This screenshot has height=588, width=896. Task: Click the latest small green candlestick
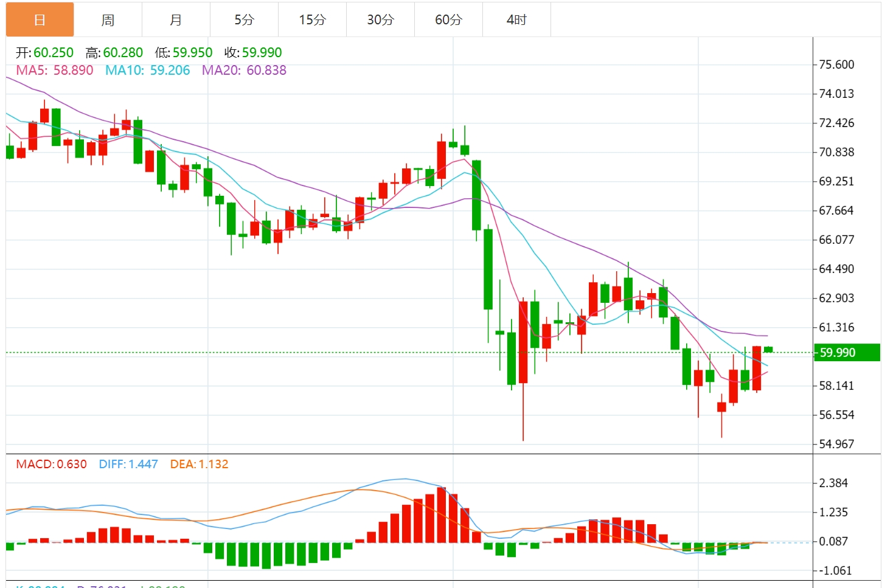768,349
